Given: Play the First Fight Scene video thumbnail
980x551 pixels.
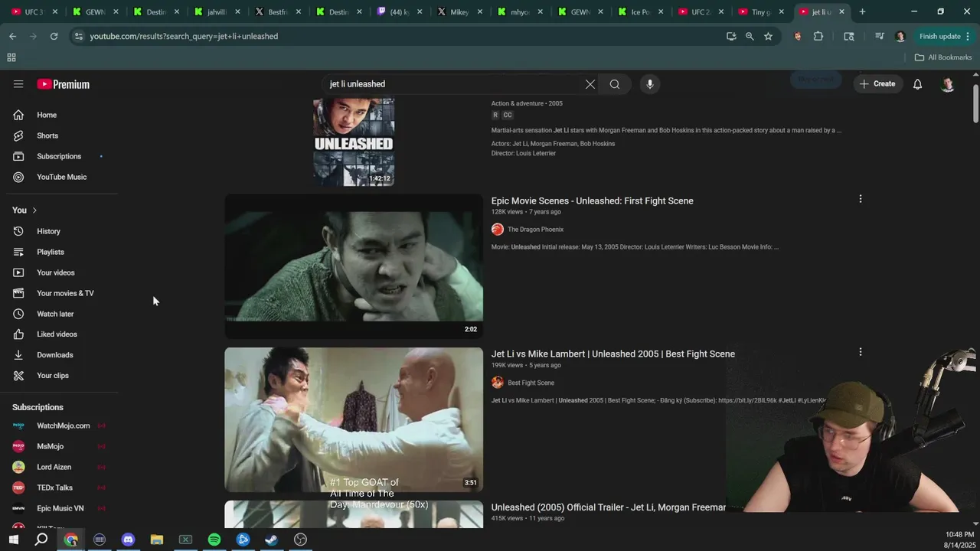Looking at the screenshot, I should pos(354,266).
